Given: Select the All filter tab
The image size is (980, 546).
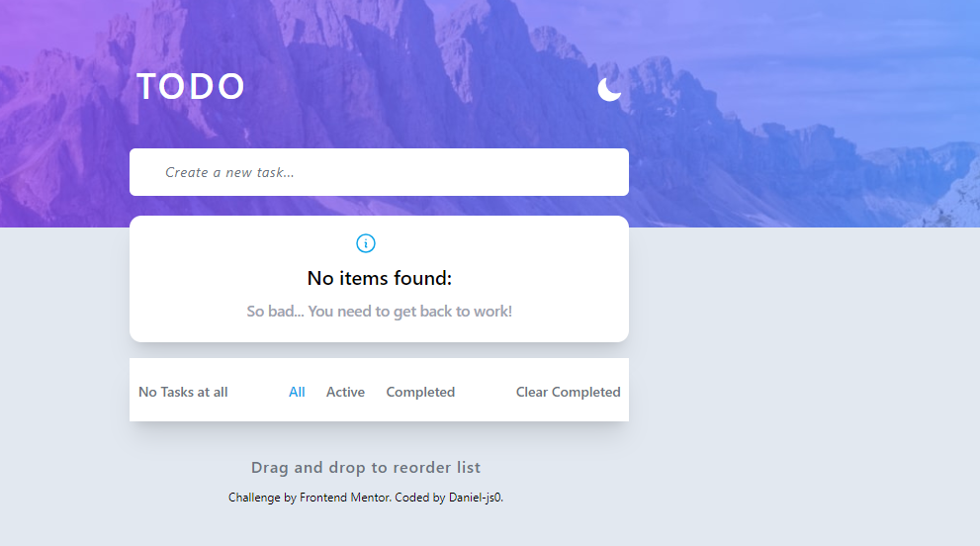Looking at the screenshot, I should [297, 392].
